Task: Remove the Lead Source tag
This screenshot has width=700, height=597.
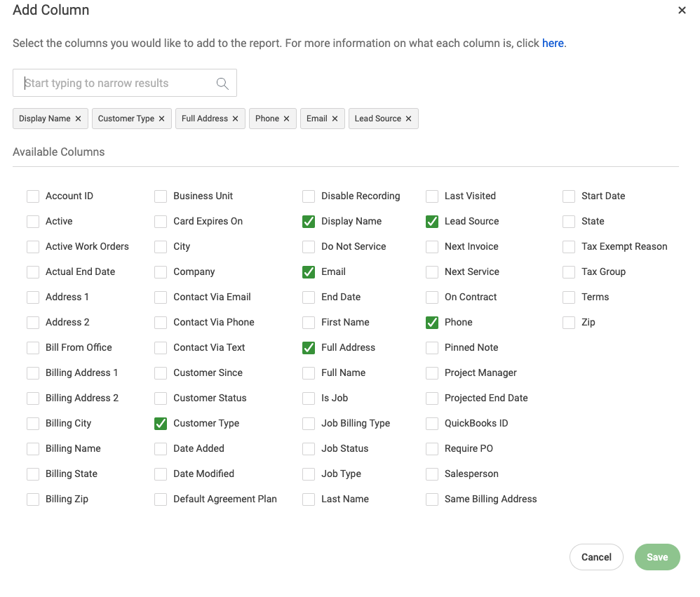Action: pyautogui.click(x=408, y=119)
